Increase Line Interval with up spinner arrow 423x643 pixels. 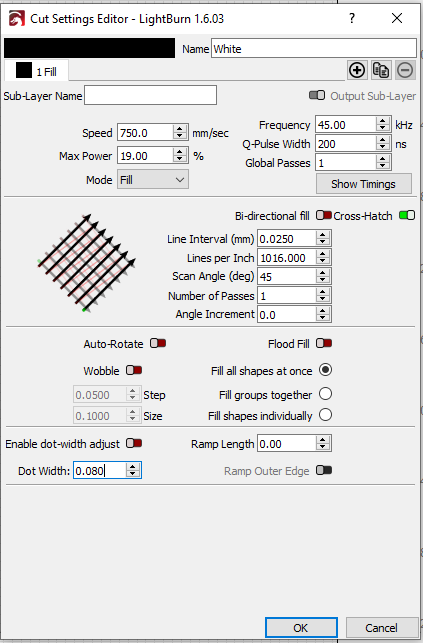[323, 235]
